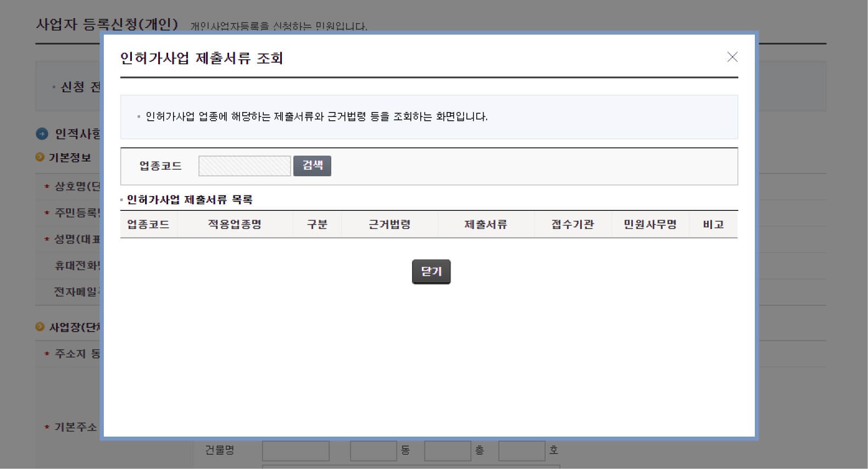Click the 동 number input box
The image size is (868, 469).
tap(373, 451)
